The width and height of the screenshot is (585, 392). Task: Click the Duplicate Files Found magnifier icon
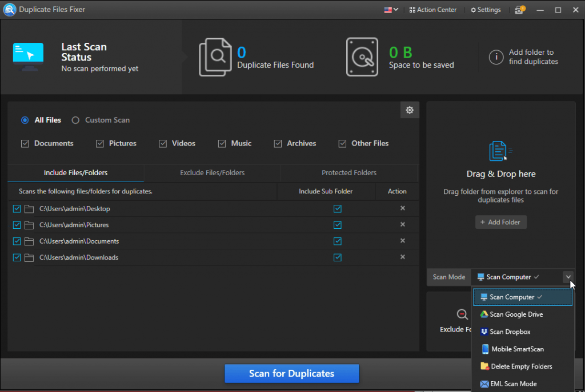click(x=216, y=56)
